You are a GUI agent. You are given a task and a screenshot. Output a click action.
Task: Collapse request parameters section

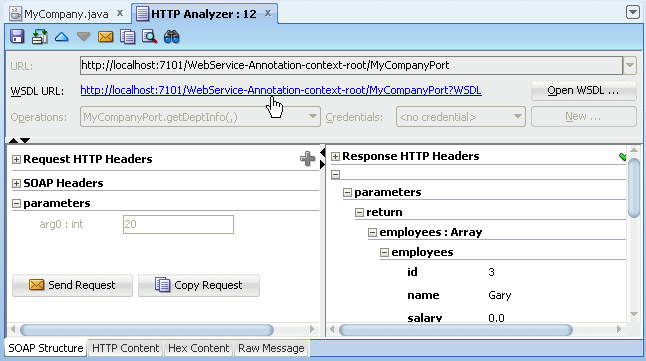[16, 204]
